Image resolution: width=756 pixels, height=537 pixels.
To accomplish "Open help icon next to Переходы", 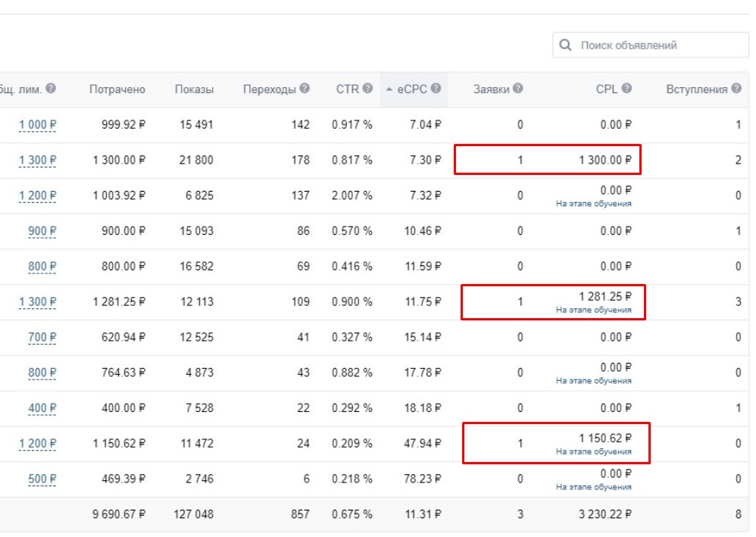I will [x=305, y=88].
